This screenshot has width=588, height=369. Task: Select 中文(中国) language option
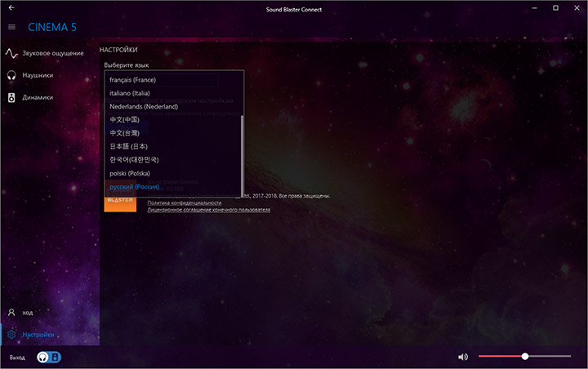click(173, 120)
